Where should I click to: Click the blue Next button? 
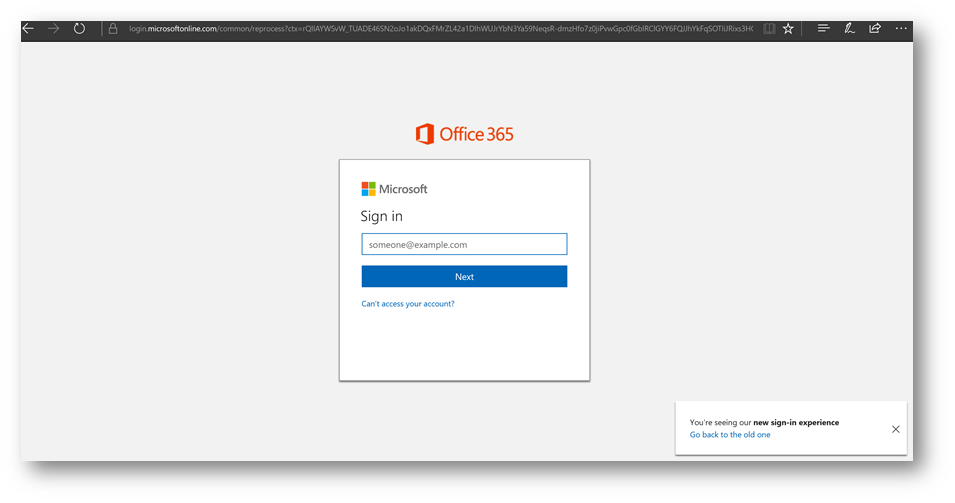click(464, 276)
